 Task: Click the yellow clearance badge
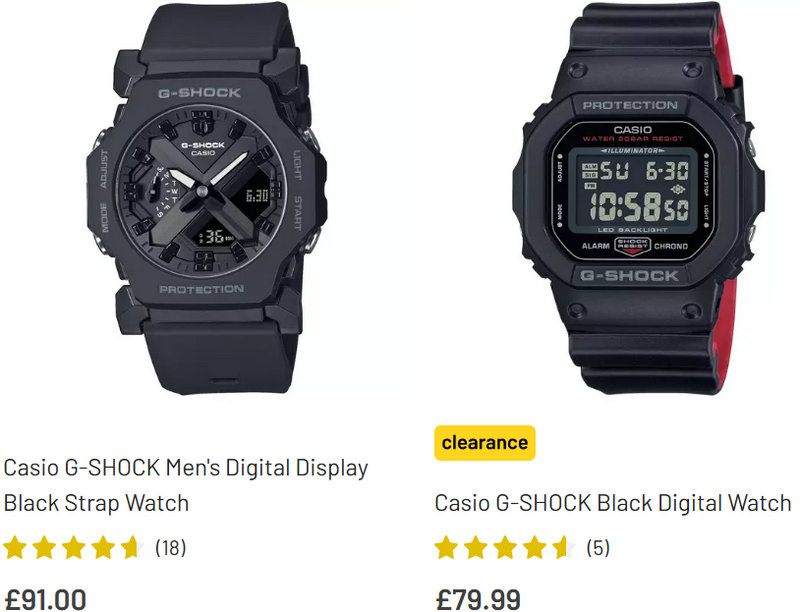[x=485, y=443]
